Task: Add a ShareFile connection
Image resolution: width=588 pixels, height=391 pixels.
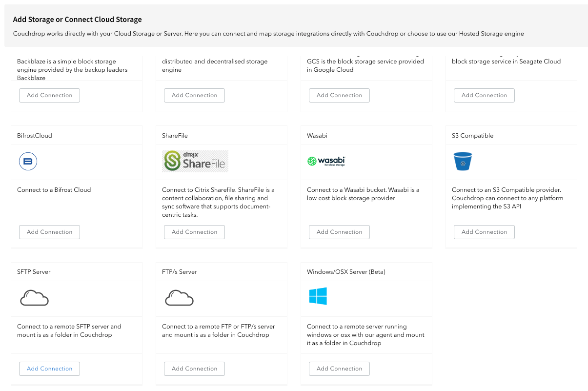Action: point(194,232)
